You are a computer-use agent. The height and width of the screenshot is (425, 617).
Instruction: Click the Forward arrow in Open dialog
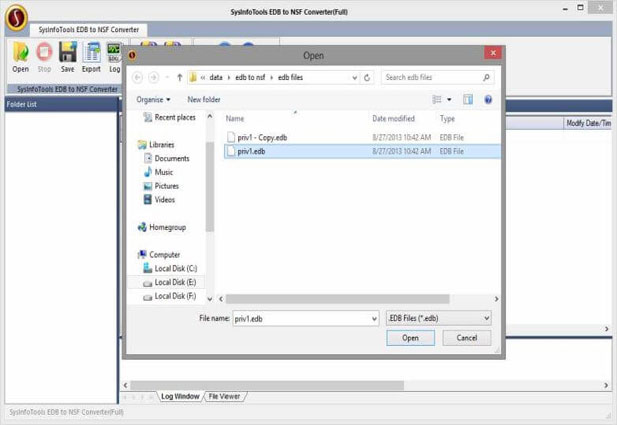tap(153, 78)
